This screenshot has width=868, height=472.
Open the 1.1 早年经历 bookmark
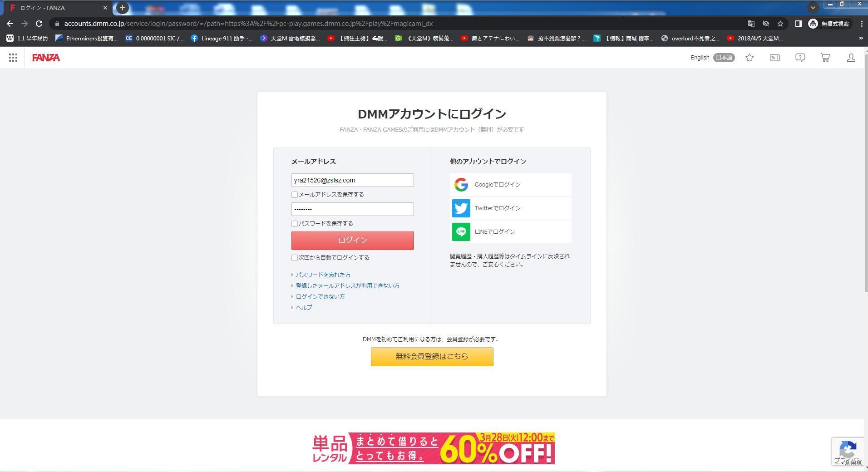(x=27, y=39)
